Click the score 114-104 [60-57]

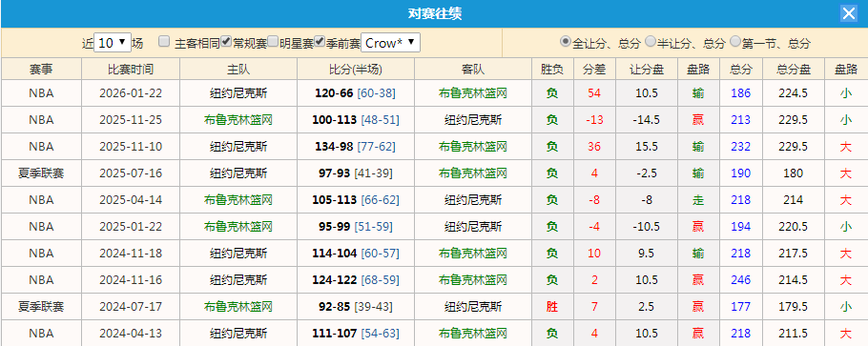coord(356,253)
